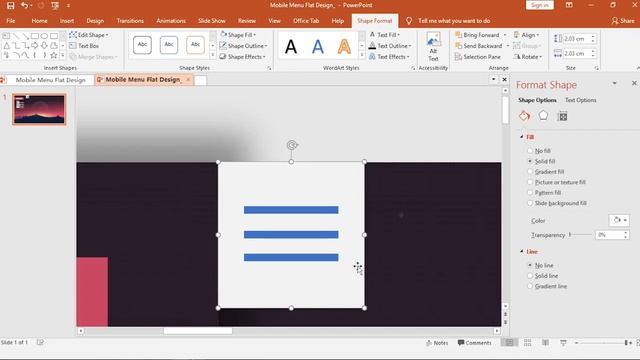Click the rotation handle above selected shape

(x=291, y=145)
